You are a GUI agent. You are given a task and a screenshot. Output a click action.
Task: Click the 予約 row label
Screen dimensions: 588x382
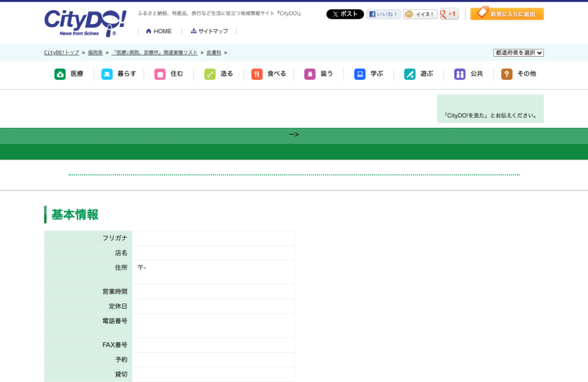121,360
